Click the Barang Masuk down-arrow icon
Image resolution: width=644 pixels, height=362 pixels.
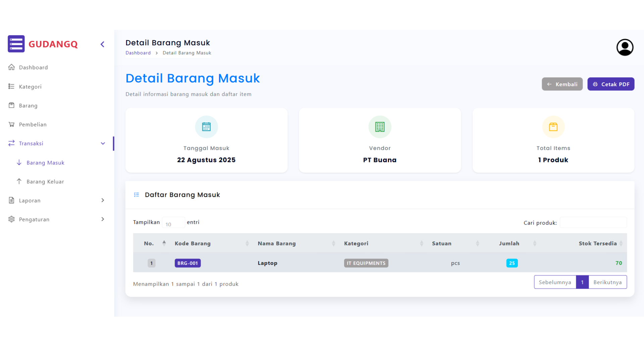(x=19, y=163)
